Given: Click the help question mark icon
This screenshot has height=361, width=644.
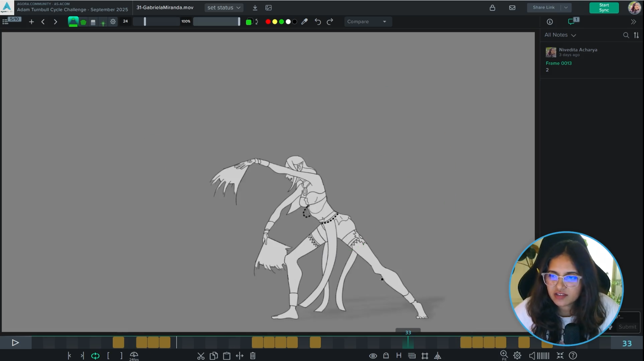Looking at the screenshot, I should pyautogui.click(x=573, y=356).
